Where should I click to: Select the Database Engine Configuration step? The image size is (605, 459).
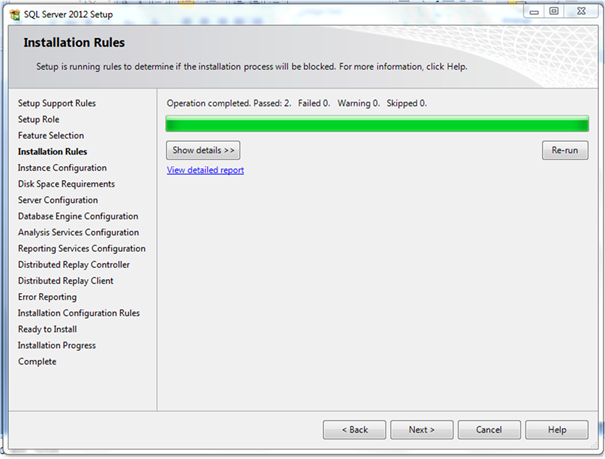tap(78, 216)
